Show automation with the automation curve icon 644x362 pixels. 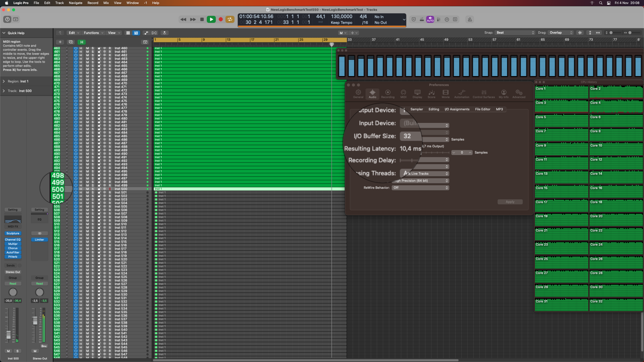146,33
